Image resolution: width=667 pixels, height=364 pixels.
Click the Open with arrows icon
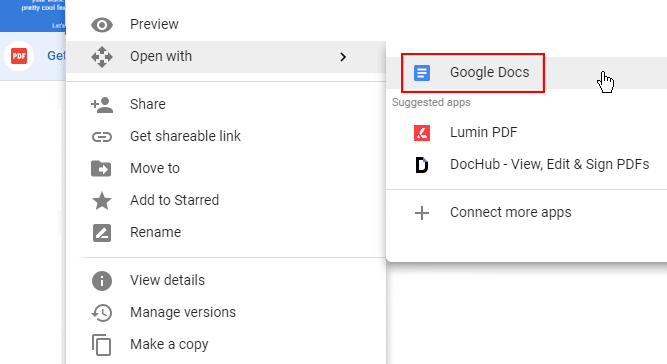[x=102, y=57]
